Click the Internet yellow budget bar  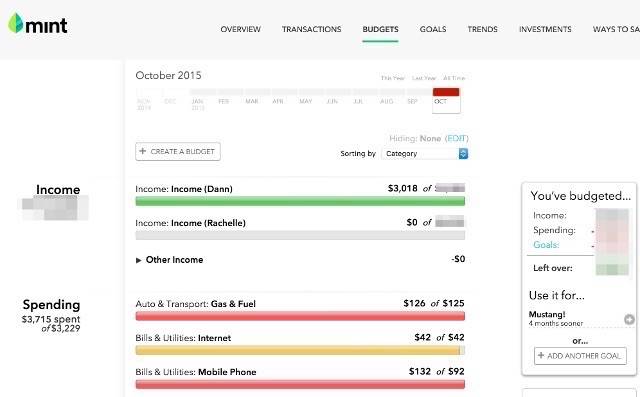[x=300, y=350]
